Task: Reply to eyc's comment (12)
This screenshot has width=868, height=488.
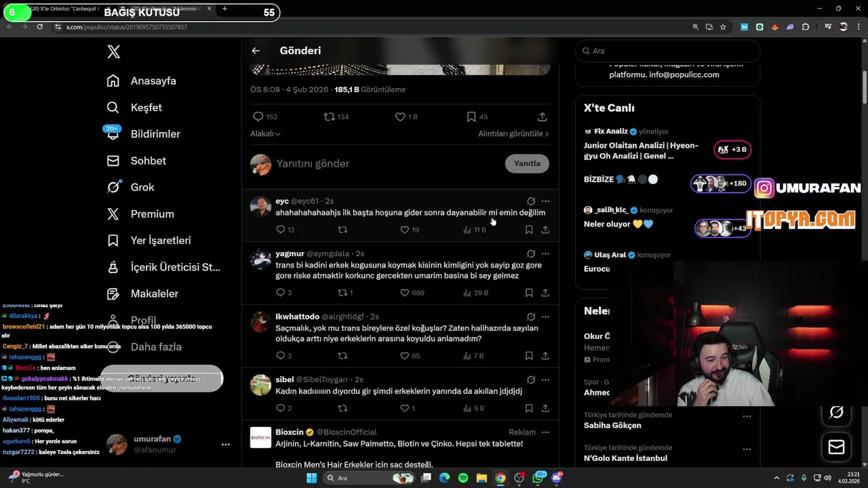Action: pos(280,230)
